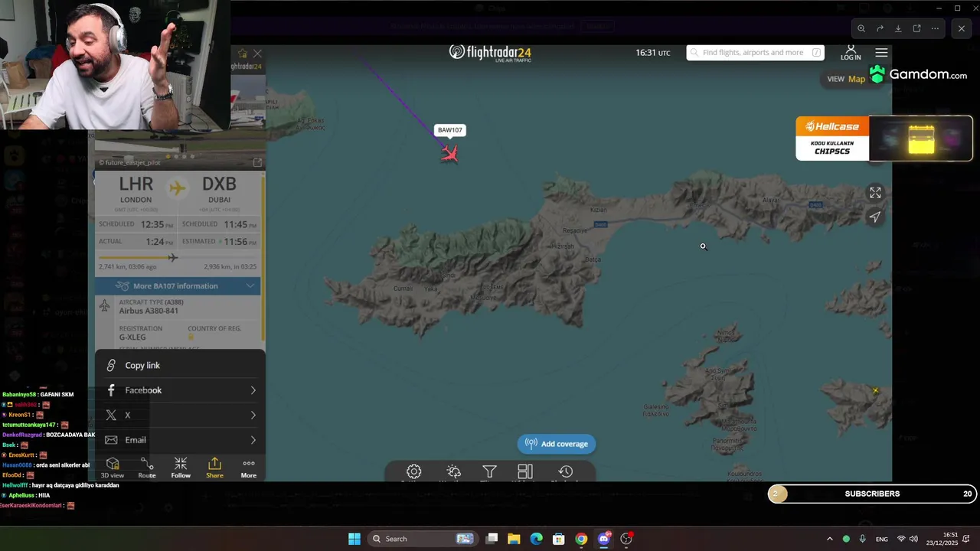This screenshot has width=980, height=551.
Task: Select Email in the share menu
Action: (181, 440)
